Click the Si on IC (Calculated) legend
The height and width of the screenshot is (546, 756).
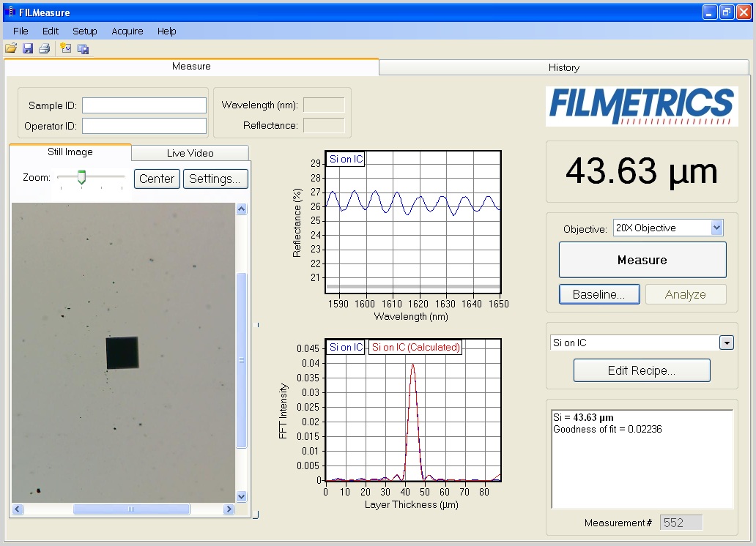pos(415,347)
